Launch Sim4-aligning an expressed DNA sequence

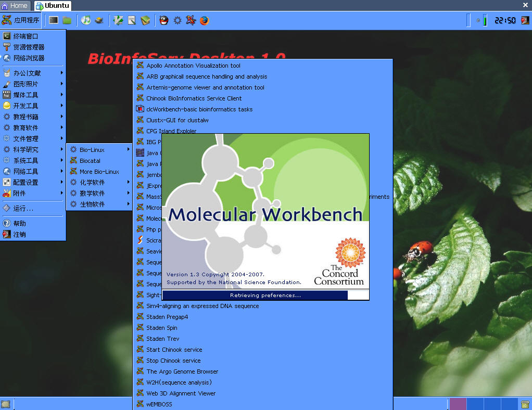coord(263,306)
